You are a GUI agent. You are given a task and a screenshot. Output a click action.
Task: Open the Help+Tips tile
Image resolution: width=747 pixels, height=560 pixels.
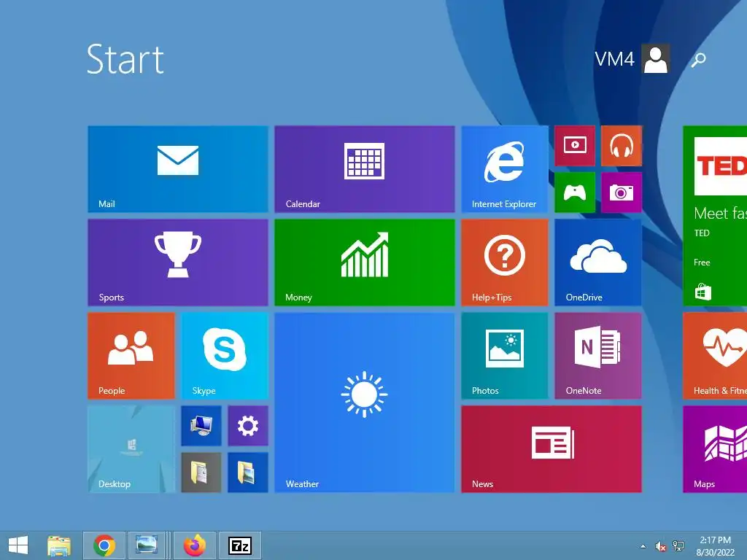[505, 262]
